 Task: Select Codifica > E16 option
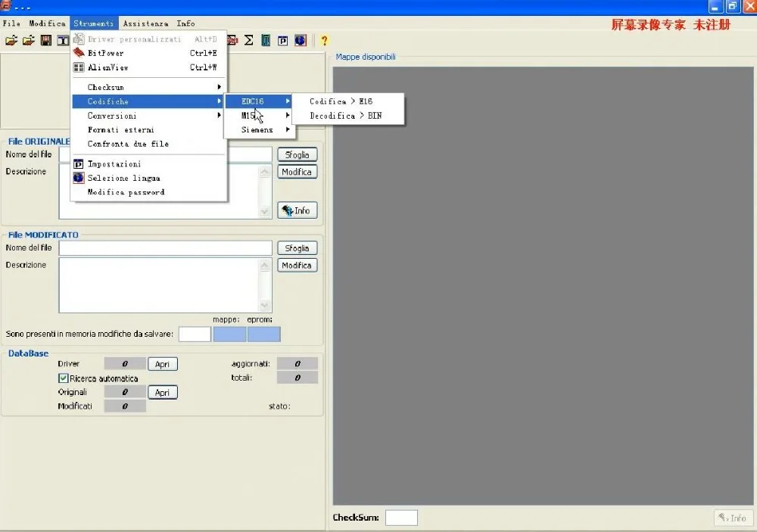point(347,101)
